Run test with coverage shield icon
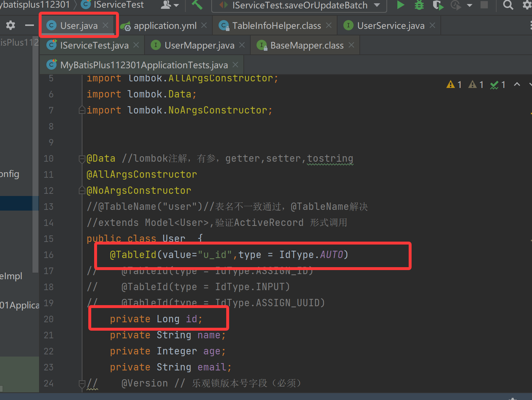This screenshot has width=532, height=400. click(x=438, y=5)
